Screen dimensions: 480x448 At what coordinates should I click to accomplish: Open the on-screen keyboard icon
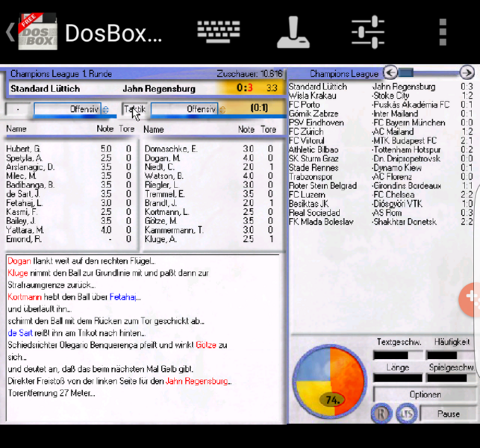[219, 32]
